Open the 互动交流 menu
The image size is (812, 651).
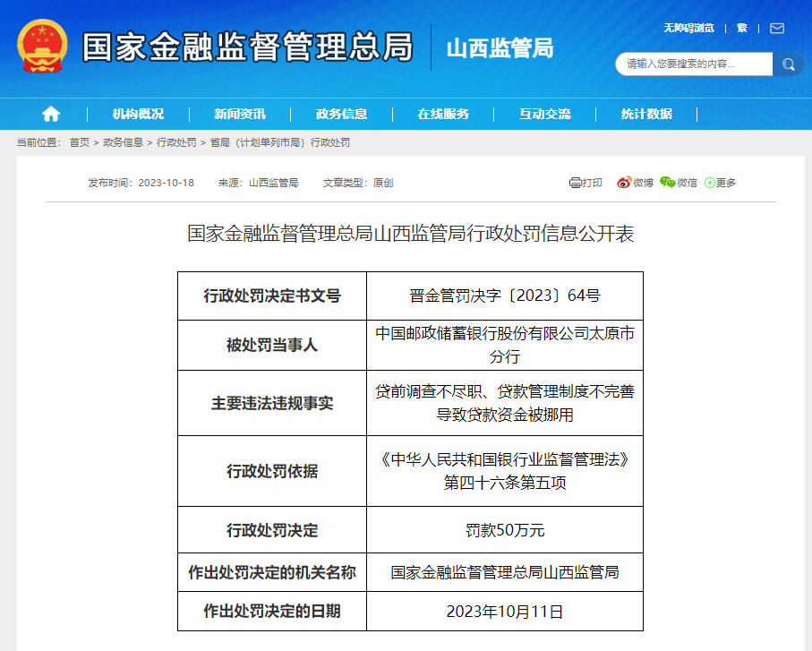[x=544, y=114]
